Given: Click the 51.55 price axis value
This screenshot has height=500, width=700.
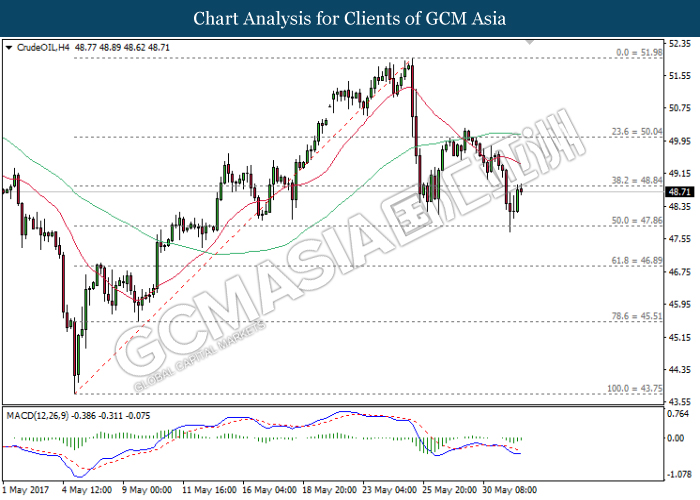Looking at the screenshot, I should pyautogui.click(x=679, y=76).
